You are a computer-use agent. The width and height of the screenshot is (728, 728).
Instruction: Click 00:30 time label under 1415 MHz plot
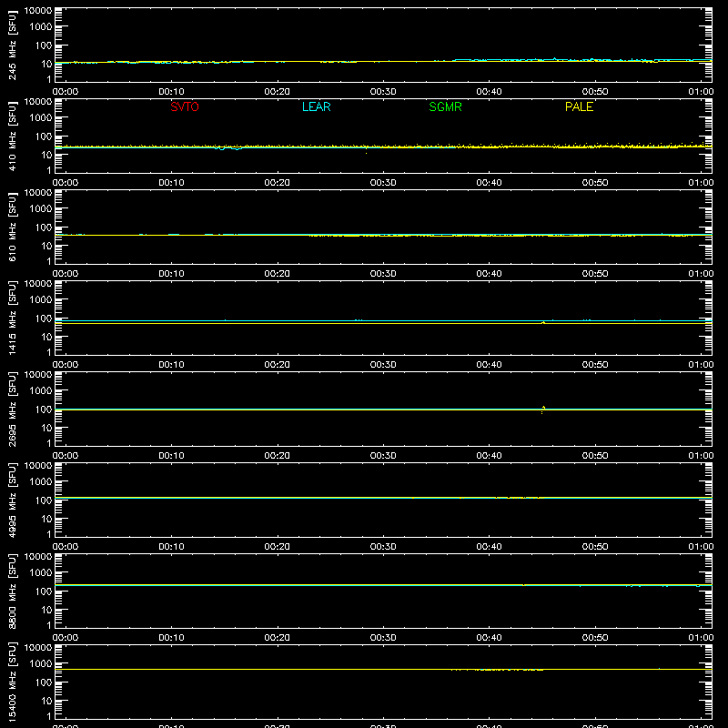(383, 365)
